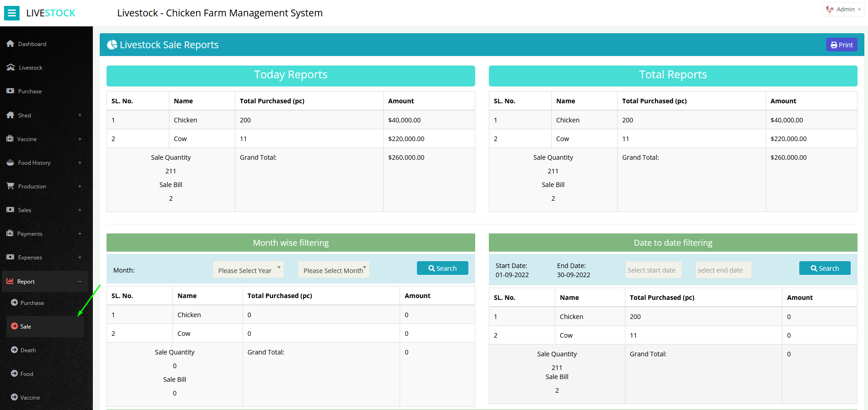
Task: Open the Food report submenu item
Action: pyautogui.click(x=27, y=374)
